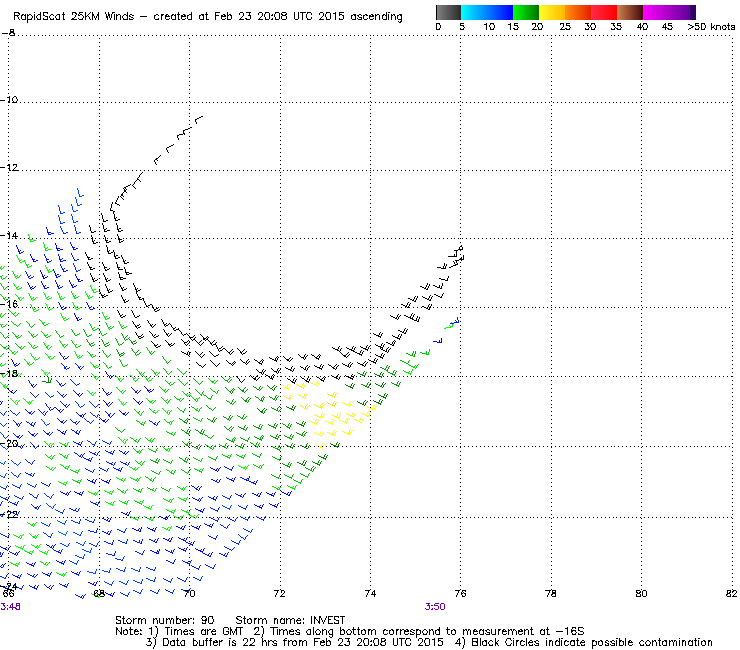Screen dimensions: 740x650
Task: Select the orange 25–30 knots color segment
Action: tap(578, 12)
